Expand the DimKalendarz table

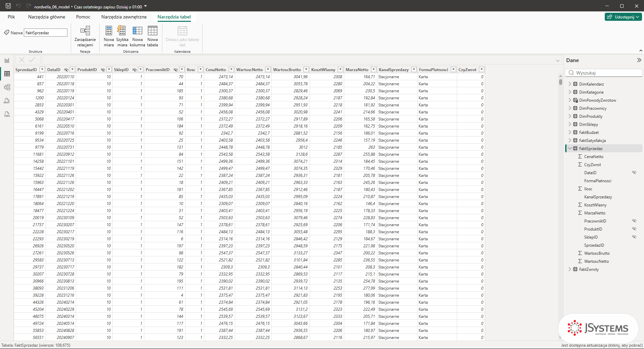click(x=570, y=84)
